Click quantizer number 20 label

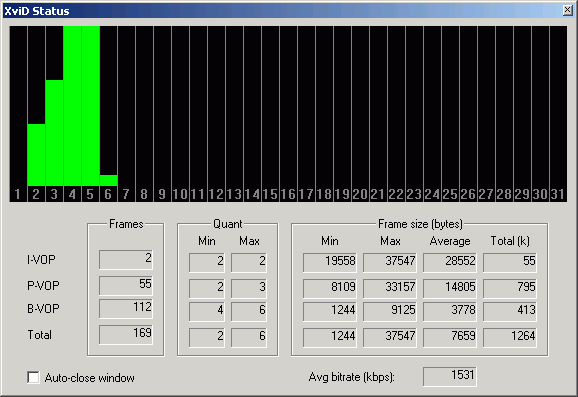pyautogui.click(x=361, y=194)
